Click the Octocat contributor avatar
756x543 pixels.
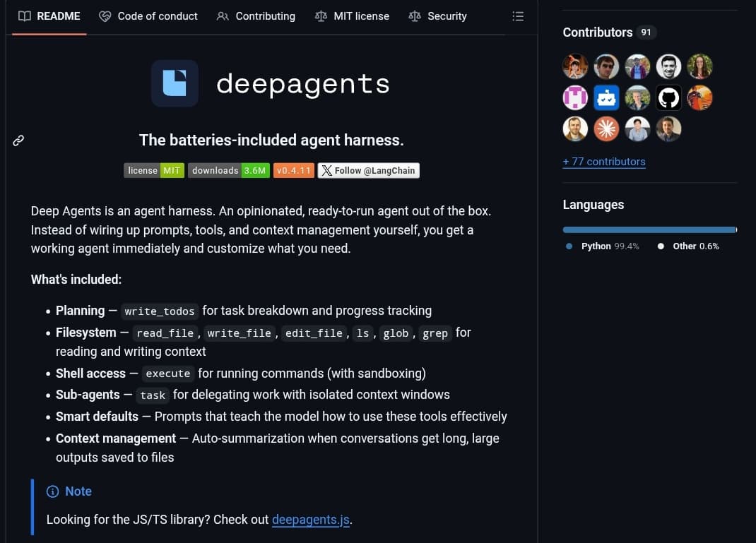pyautogui.click(x=668, y=97)
